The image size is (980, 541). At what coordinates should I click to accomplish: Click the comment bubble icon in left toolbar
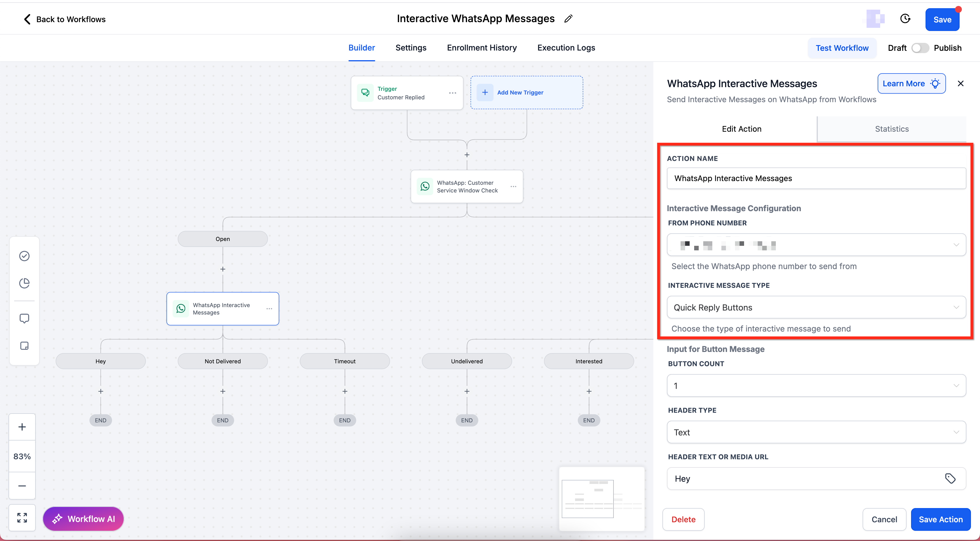(x=24, y=318)
